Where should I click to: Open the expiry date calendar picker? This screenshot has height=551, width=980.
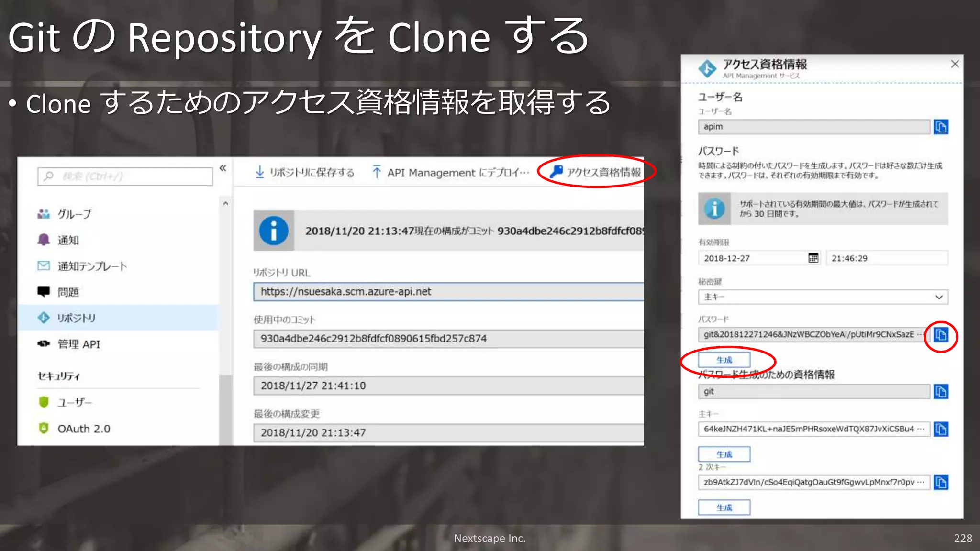pyautogui.click(x=813, y=258)
